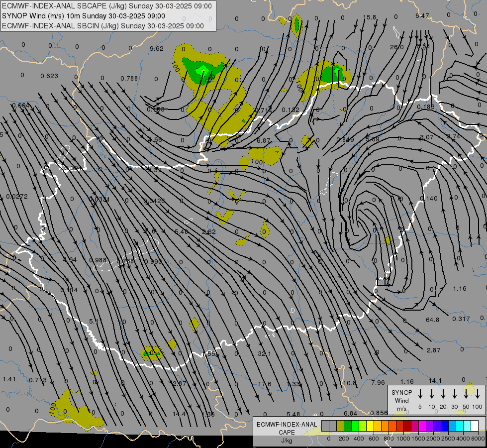Click the 50 m/s wind arrow in legend
Image resolution: width=487 pixels, height=448 pixels.
click(x=466, y=394)
